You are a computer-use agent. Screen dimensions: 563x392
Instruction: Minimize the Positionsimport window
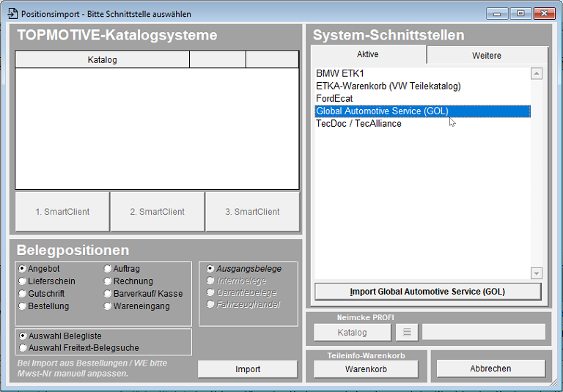click(497, 14)
